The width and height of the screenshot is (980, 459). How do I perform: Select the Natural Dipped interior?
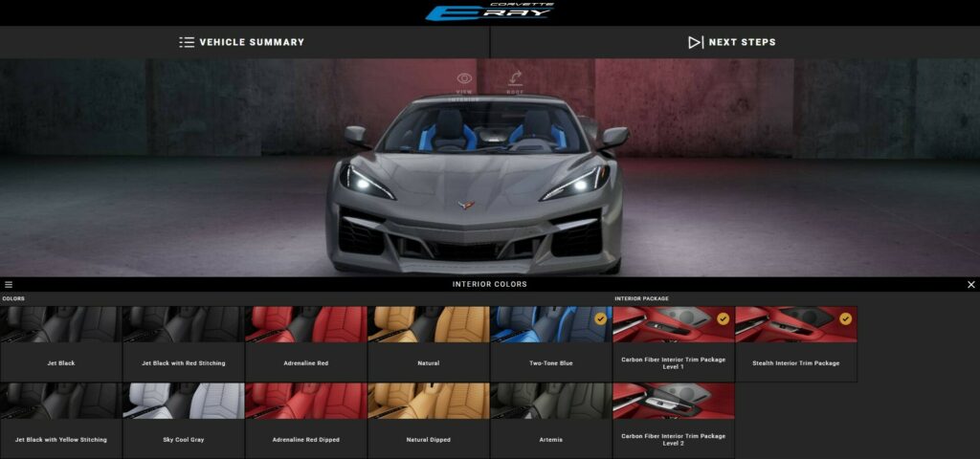pos(428,419)
